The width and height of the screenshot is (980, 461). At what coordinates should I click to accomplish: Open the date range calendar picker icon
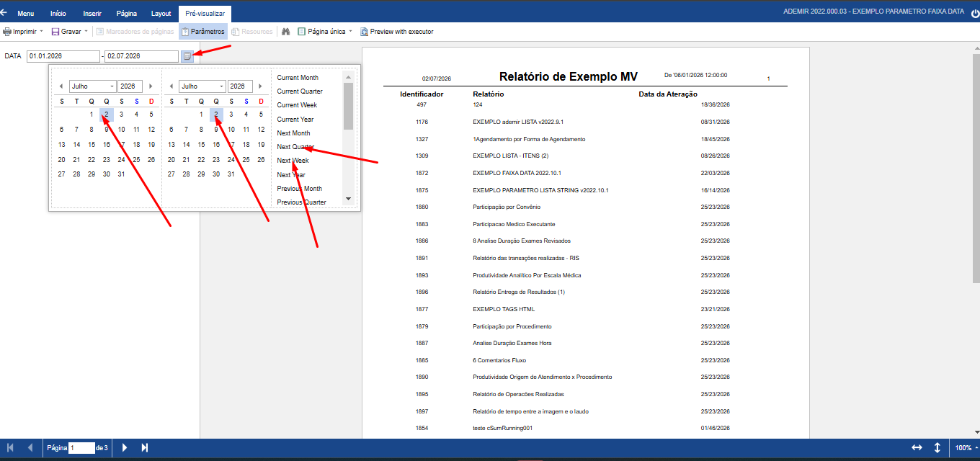click(x=187, y=56)
